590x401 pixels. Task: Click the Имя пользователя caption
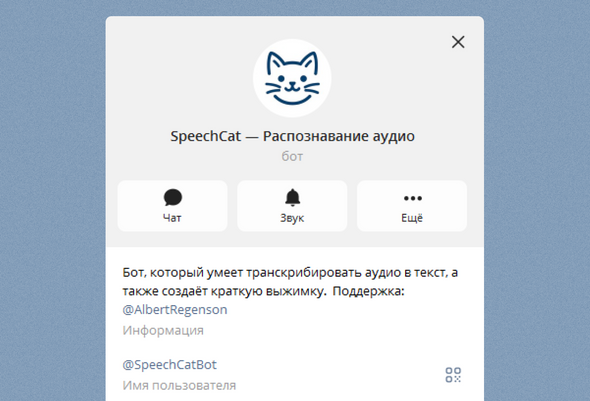179,385
